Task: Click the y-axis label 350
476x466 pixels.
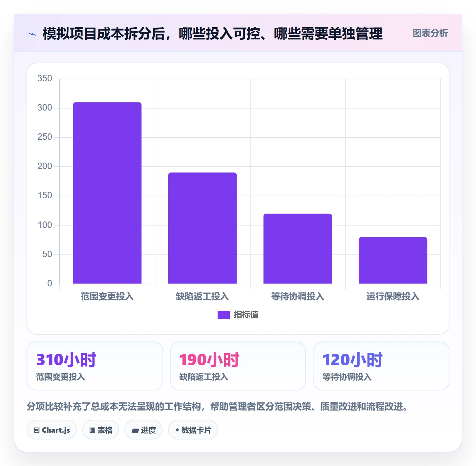Action: coord(45,79)
